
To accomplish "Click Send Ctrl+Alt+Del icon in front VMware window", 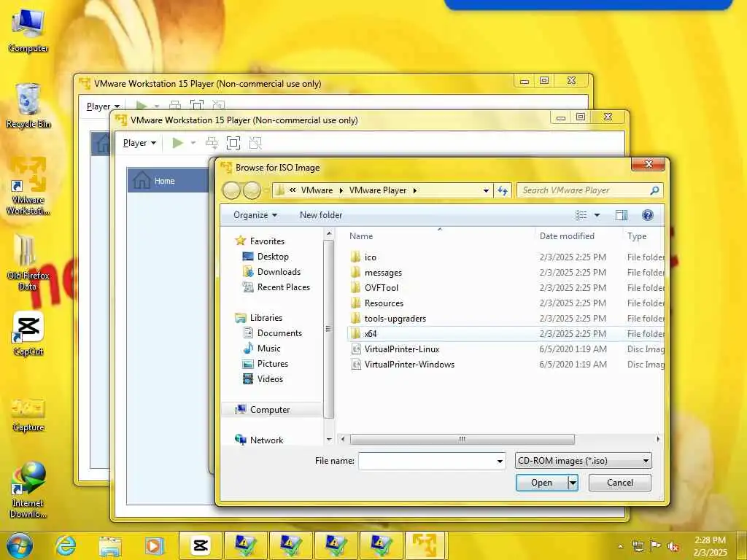I will tap(211, 143).
